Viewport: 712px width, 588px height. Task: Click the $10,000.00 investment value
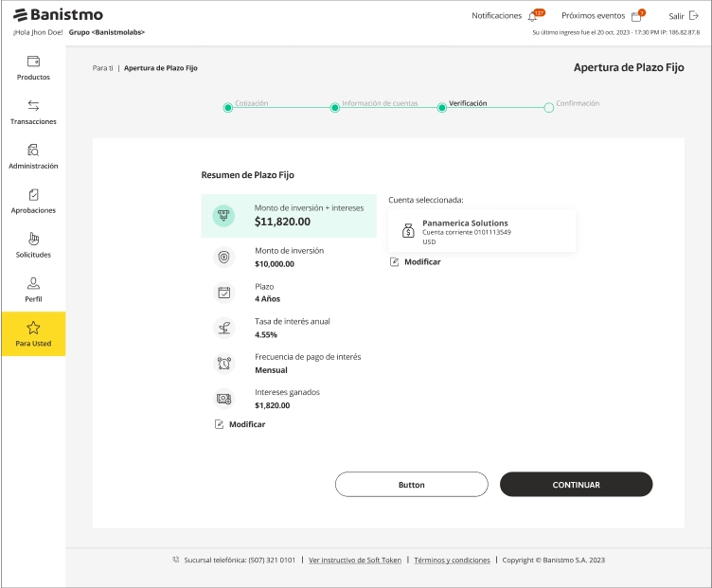[x=275, y=264]
